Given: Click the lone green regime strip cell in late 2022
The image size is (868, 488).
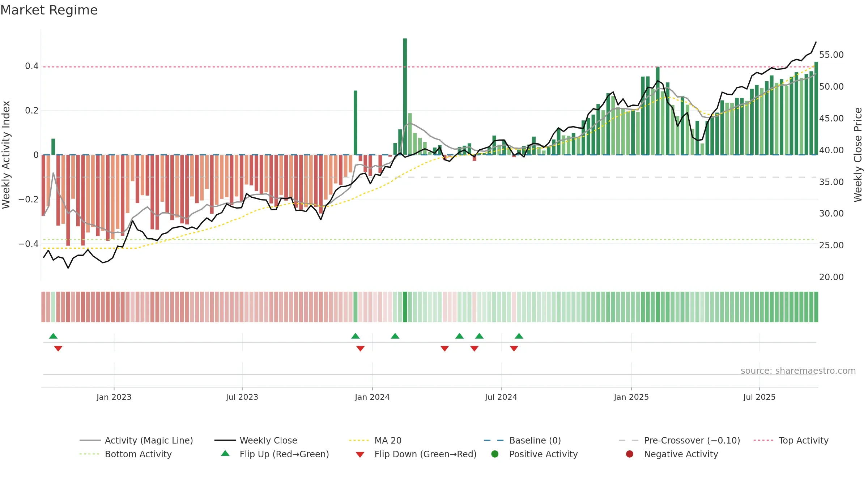Looking at the screenshot, I should point(53,307).
